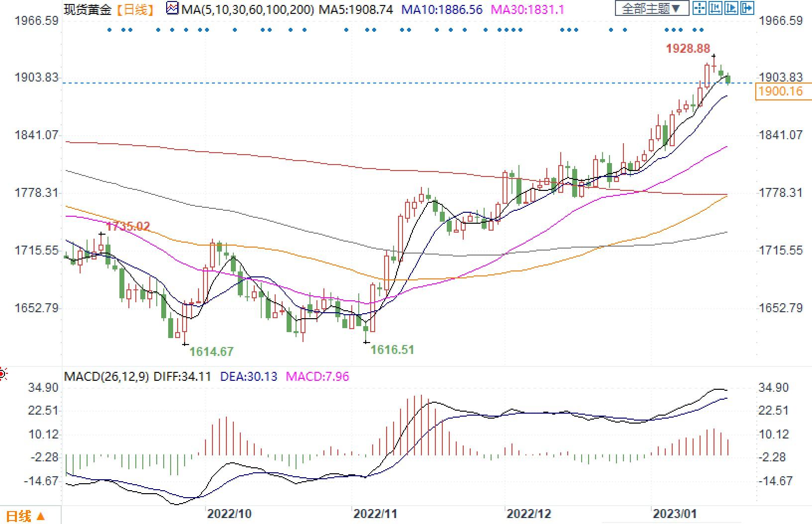Click the MACD(26,12,9) indicator label
The image size is (812, 524).
point(106,376)
